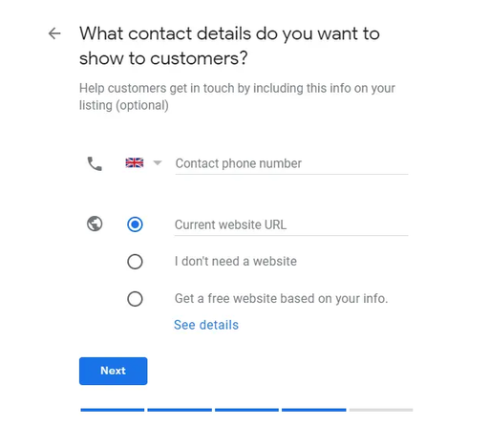
Task: Click the "What contact details" page heading
Action: point(229,46)
